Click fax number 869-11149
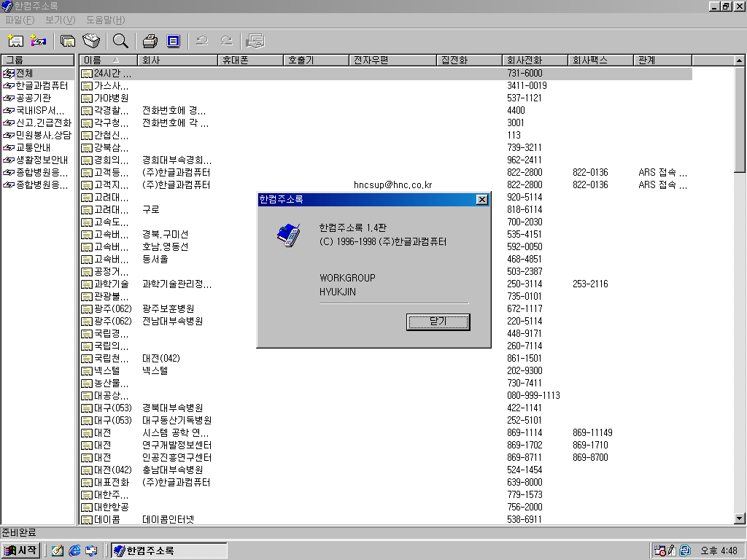The image size is (747, 560). [592, 433]
